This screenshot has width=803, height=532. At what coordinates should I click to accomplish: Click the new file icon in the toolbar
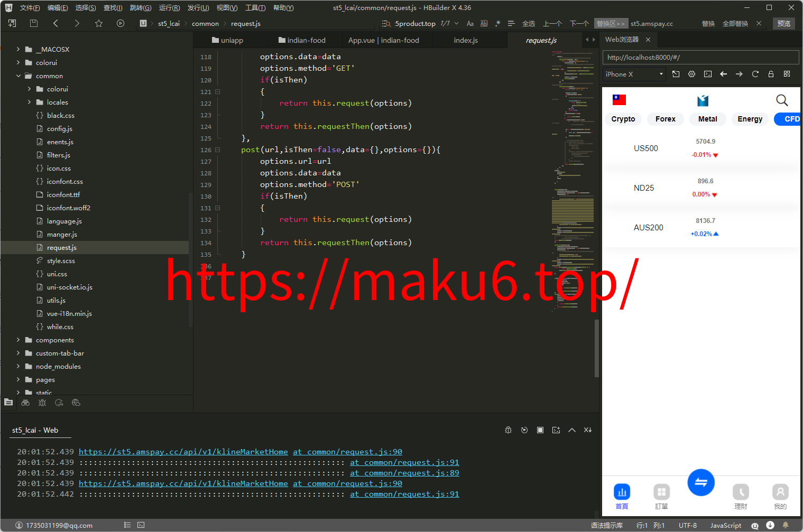coord(12,23)
